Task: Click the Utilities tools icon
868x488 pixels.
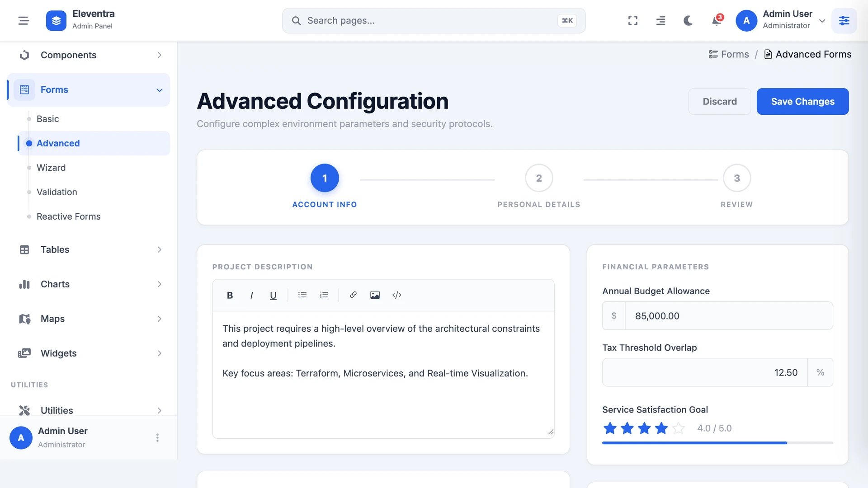Action: point(24,410)
